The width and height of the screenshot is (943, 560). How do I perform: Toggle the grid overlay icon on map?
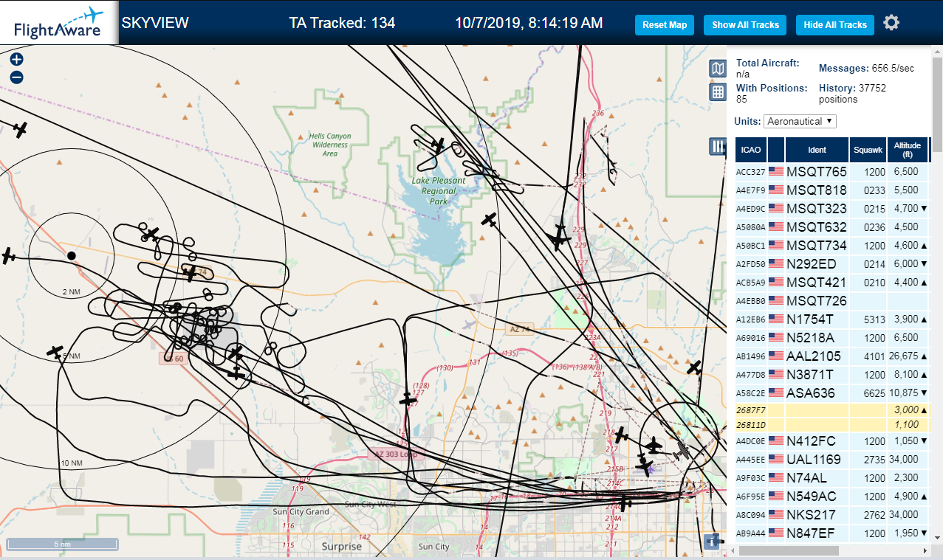tap(717, 92)
